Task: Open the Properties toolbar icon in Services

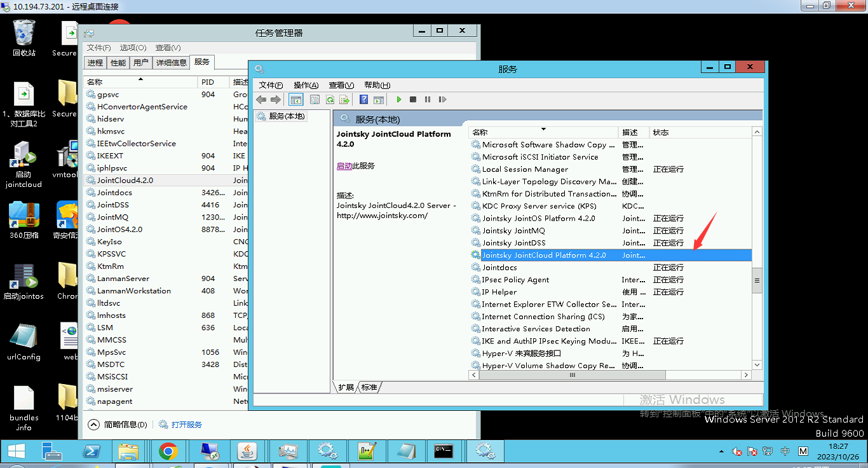Action: pyautogui.click(x=315, y=100)
